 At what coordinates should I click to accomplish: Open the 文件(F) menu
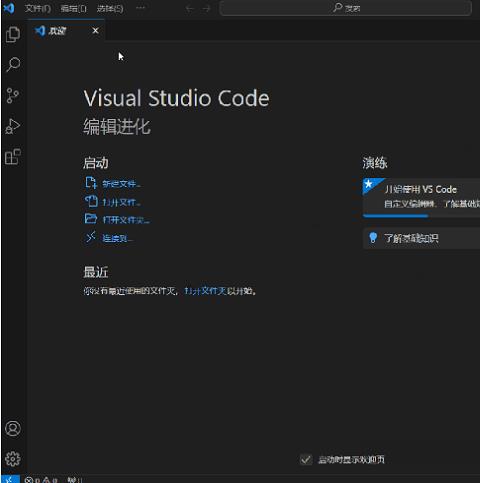click(37, 8)
